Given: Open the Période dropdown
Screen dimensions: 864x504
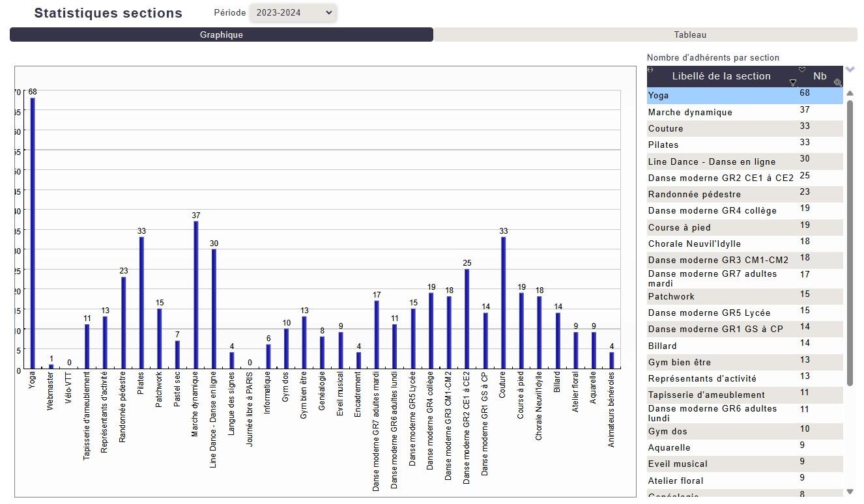Looking at the screenshot, I should (x=293, y=12).
